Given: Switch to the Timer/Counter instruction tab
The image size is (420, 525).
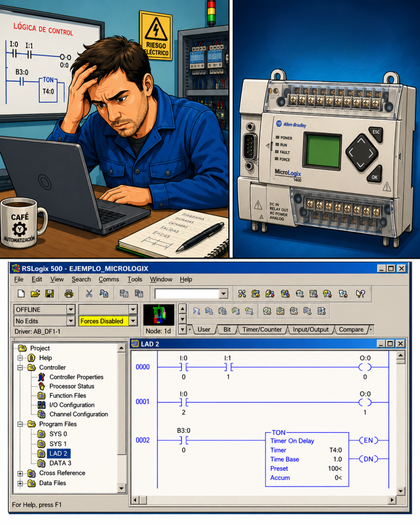Looking at the screenshot, I should [262, 329].
